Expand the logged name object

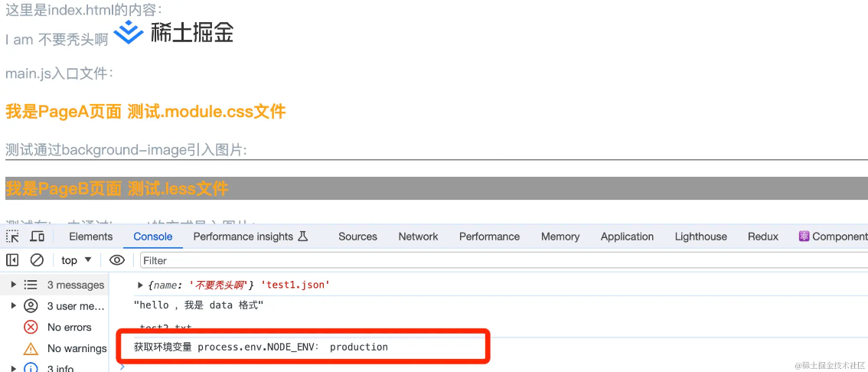[140, 286]
